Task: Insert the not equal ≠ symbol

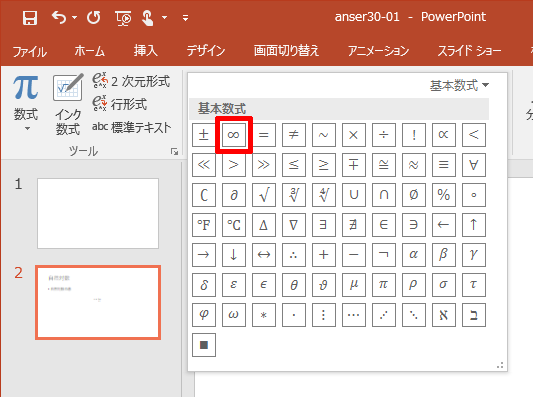Action: point(294,135)
